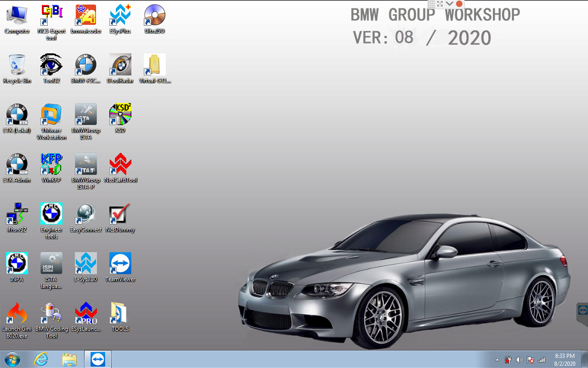
Task: Launch the KSD application
Action: [x=120, y=113]
